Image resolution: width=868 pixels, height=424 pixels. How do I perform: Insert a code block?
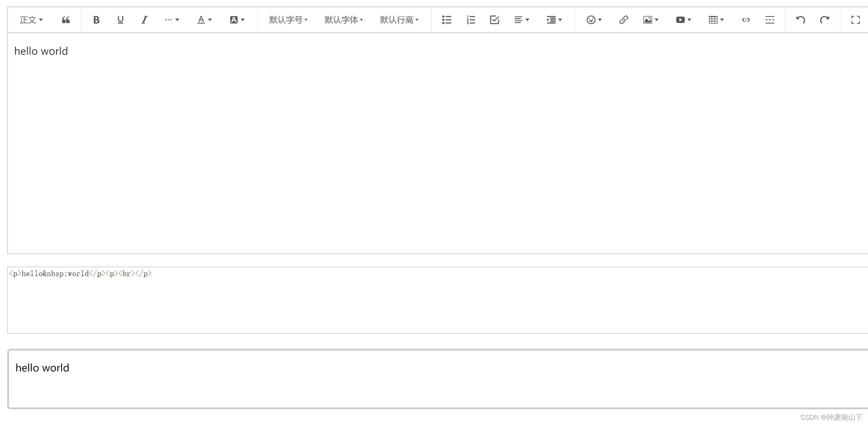click(746, 20)
